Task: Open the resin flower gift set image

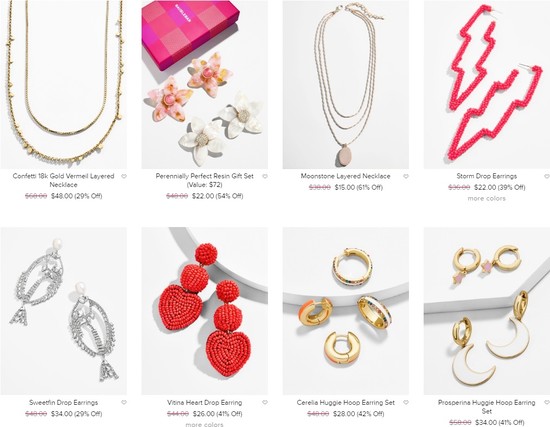Action: coord(204,85)
